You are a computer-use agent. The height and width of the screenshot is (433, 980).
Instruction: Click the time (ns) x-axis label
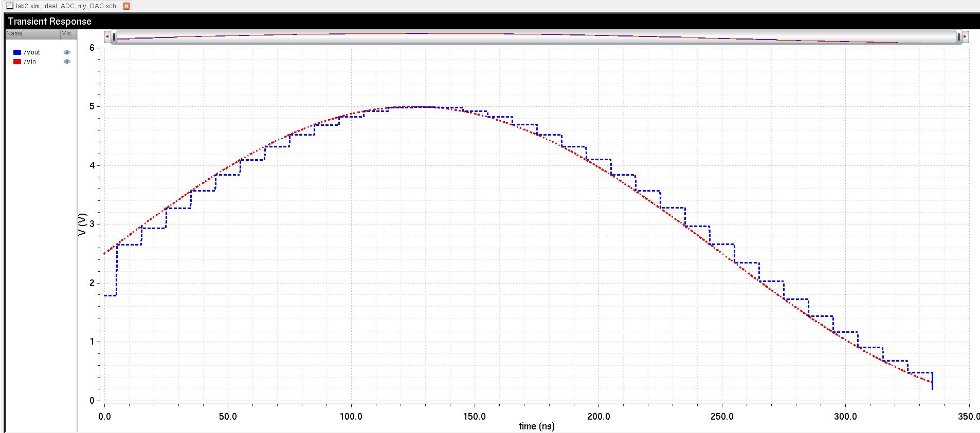pos(537,426)
